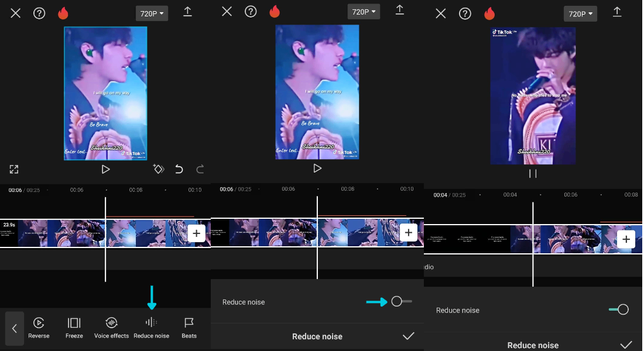Screen dimensions: 644x351
Task: Play the video in the middle screen
Action: pos(317,168)
